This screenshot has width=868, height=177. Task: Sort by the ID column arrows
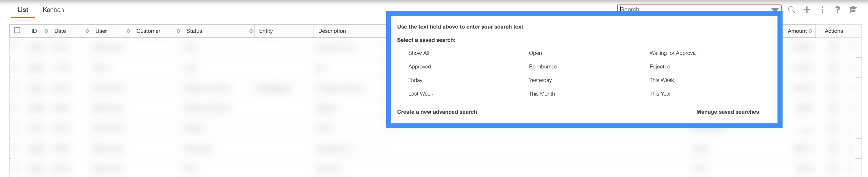click(46, 31)
